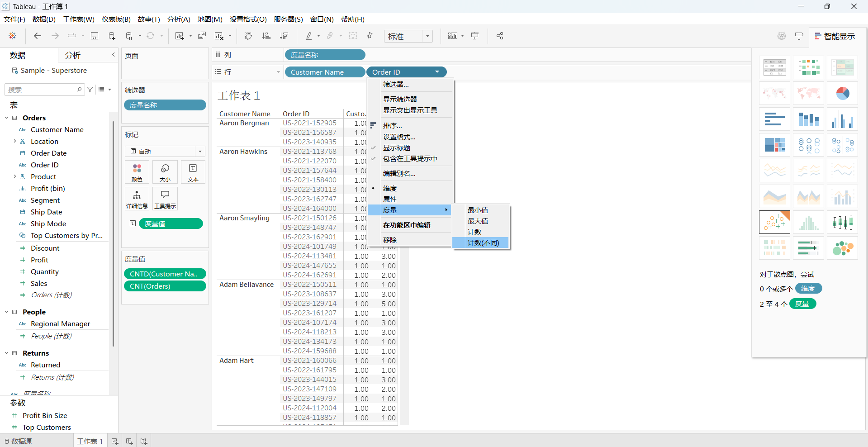
Task: Duplicate the sheet toolbar icon
Action: pos(202,36)
